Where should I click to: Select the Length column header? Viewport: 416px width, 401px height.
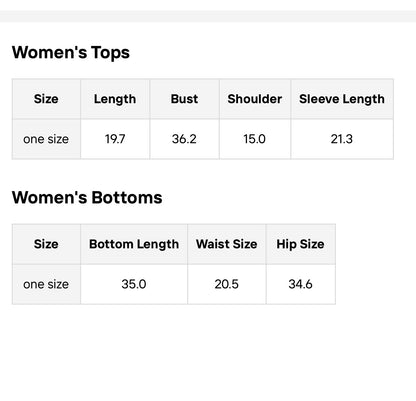point(115,99)
